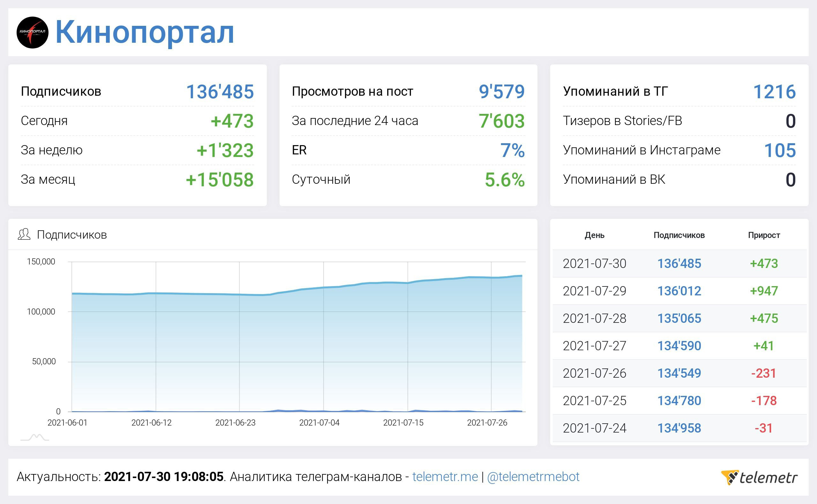Click the last 24 hours views value 7'603
This screenshot has width=817, height=504.
[x=502, y=121]
